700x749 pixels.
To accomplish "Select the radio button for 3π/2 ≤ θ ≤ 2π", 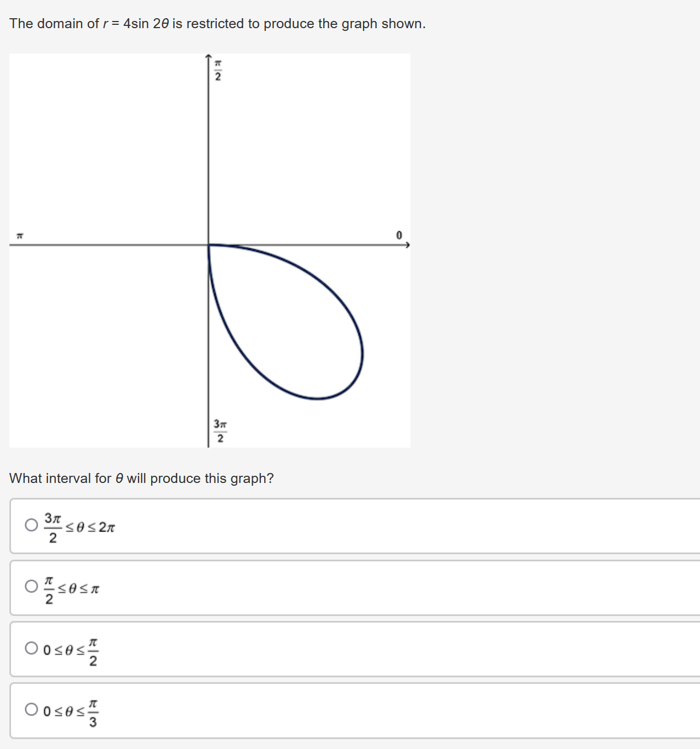I will [x=30, y=526].
